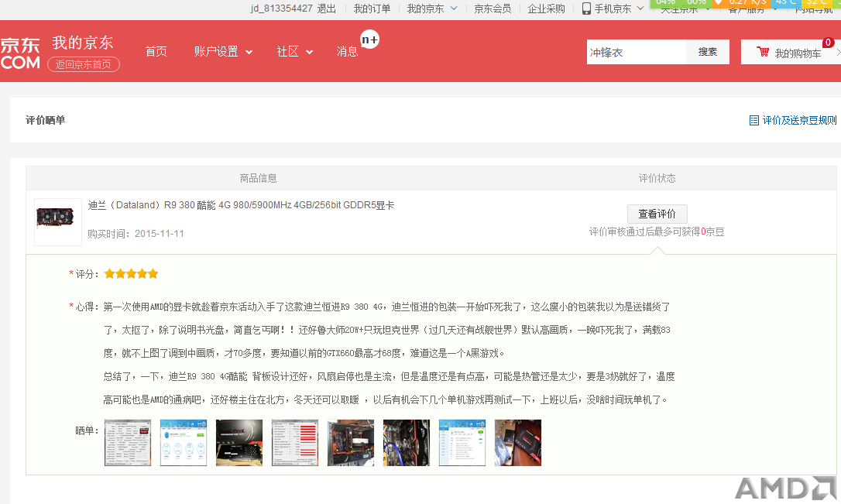This screenshot has height=504, width=841.
Task: Click the 搜索 button
Action: point(708,52)
